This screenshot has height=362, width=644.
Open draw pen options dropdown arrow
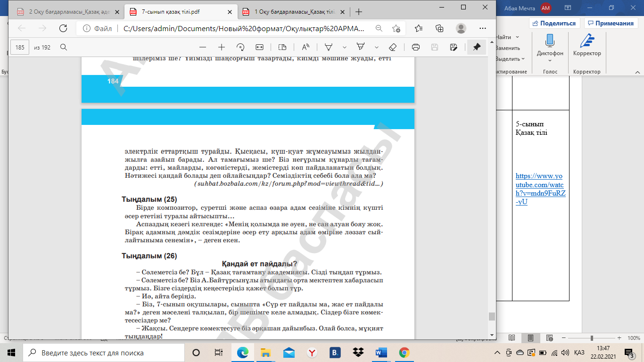point(345,47)
